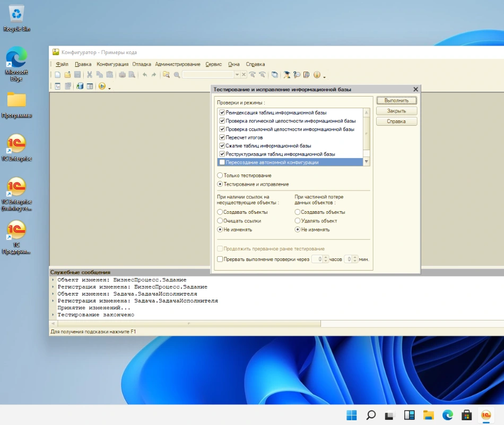Open the Администрирование menu
504x425 pixels.
tap(178, 64)
